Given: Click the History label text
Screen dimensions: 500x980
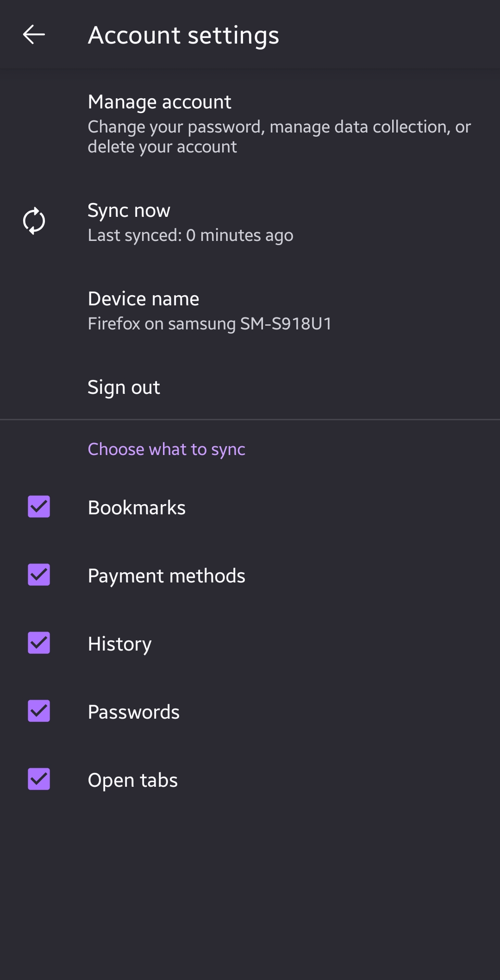Looking at the screenshot, I should [x=119, y=644].
